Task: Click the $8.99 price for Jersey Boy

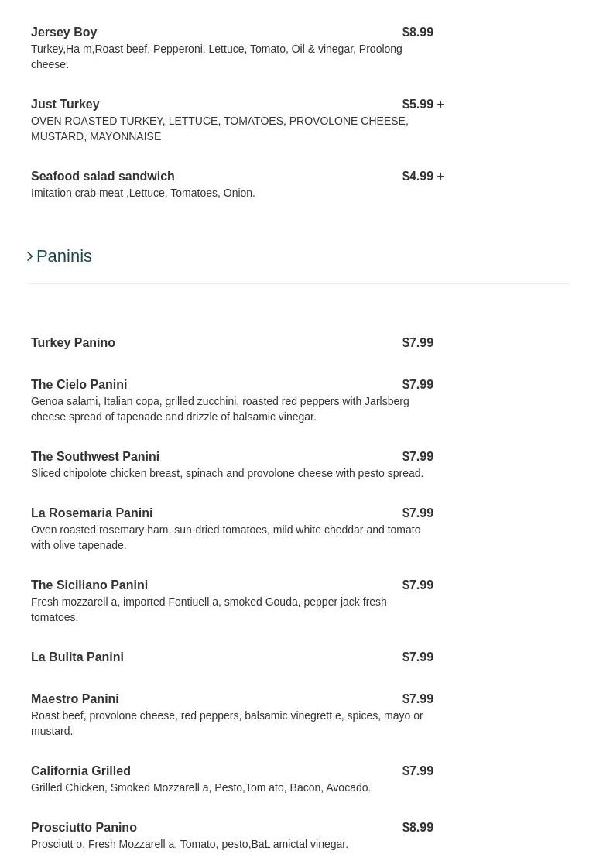Action: pos(418,33)
